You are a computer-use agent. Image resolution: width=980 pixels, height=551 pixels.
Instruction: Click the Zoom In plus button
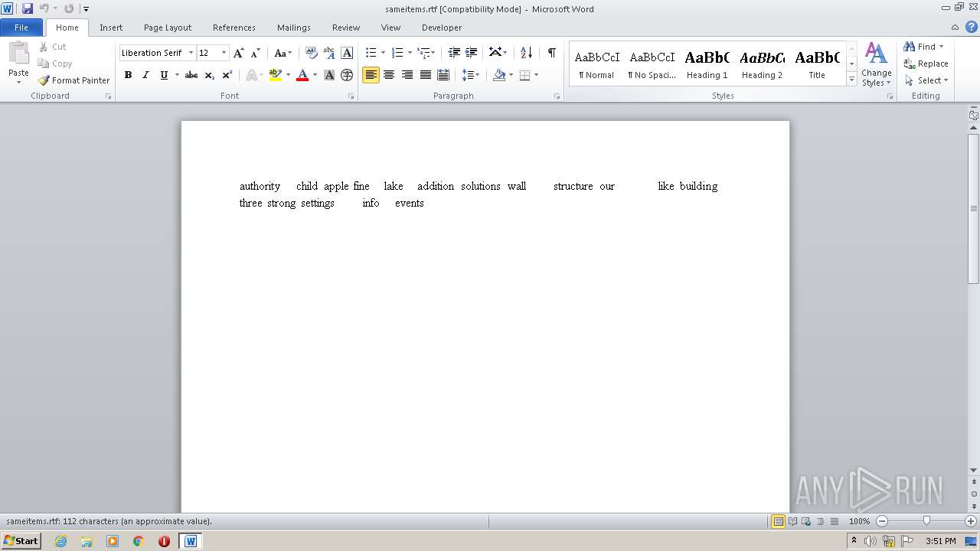coord(971,521)
